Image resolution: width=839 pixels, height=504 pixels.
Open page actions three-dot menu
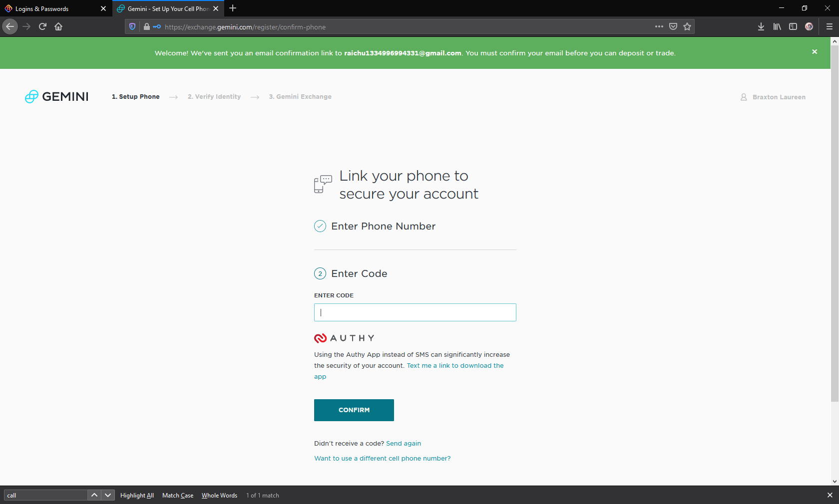659,27
